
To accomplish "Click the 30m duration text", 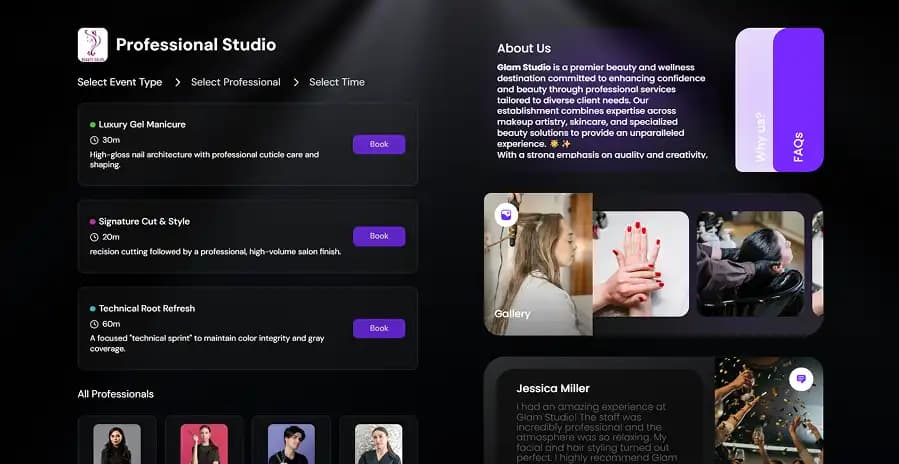I will pyautogui.click(x=111, y=140).
